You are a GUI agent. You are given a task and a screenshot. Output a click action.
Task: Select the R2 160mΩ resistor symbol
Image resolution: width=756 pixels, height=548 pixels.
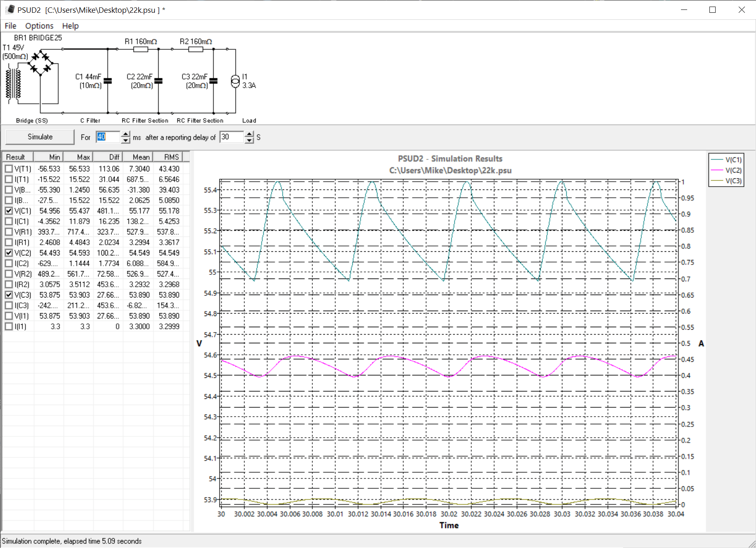tap(196, 49)
